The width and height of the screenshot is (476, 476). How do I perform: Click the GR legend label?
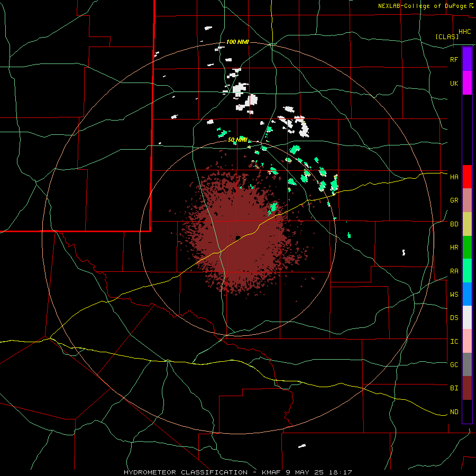454,200
